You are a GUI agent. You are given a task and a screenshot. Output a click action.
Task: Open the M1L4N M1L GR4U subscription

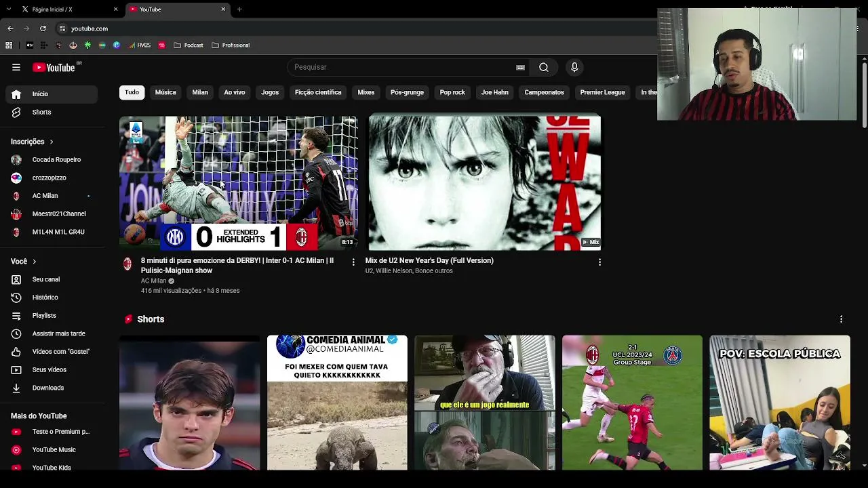[x=52, y=232]
